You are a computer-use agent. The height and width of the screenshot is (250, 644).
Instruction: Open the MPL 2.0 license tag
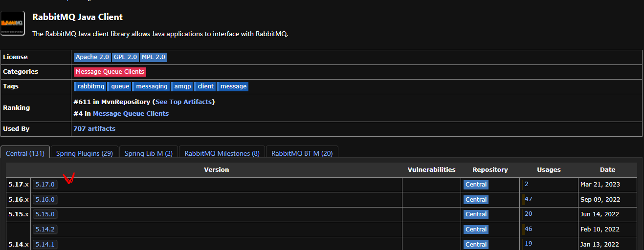[x=154, y=57]
